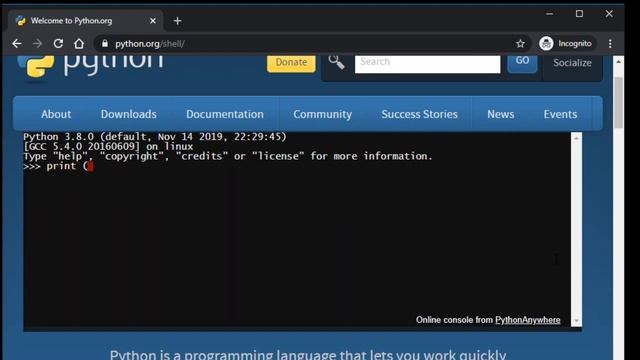Click page scrollbar up arrow
The height and width of the screenshot is (360, 640).
[x=618, y=62]
